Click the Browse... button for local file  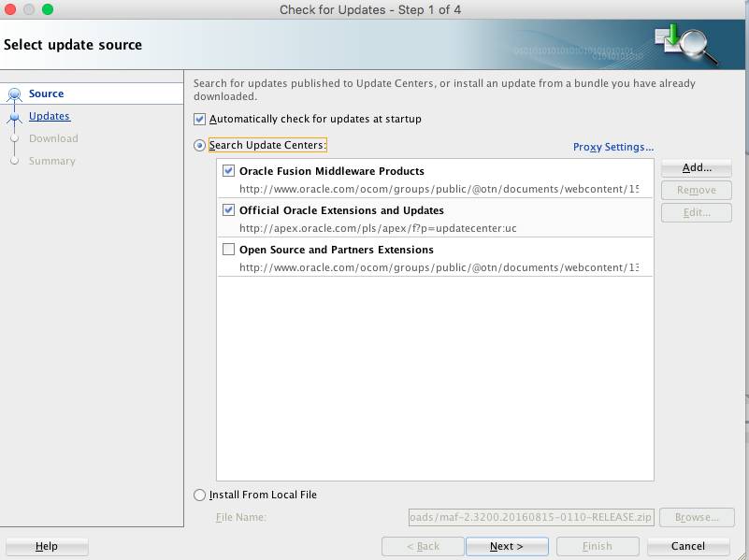coord(697,517)
